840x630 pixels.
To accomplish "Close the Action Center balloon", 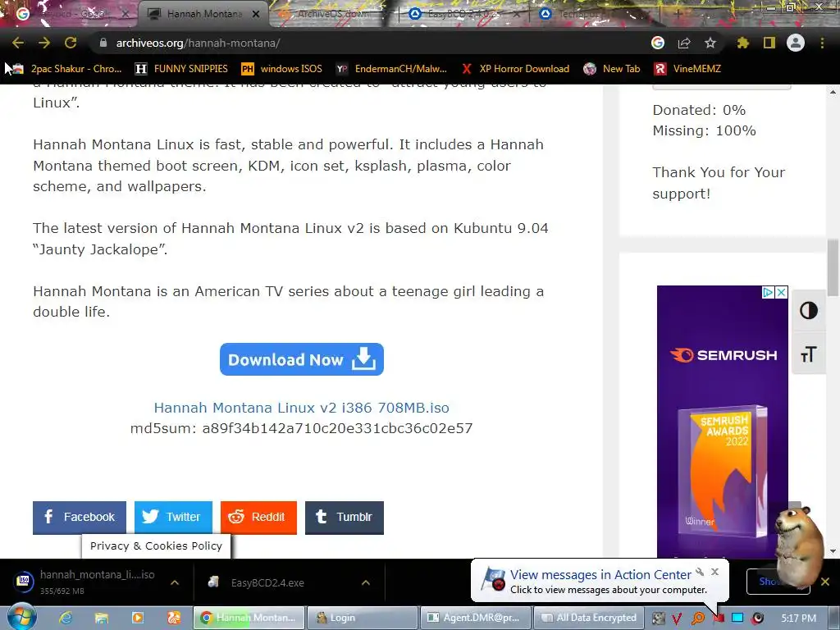I will click(x=714, y=572).
